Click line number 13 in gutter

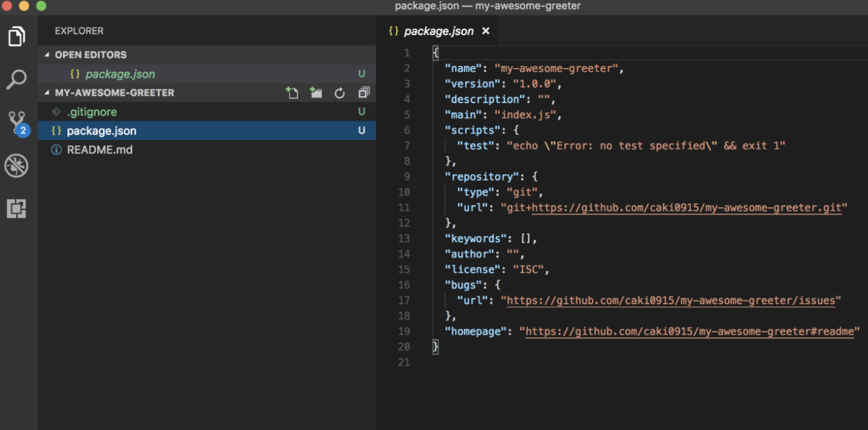[x=404, y=239]
